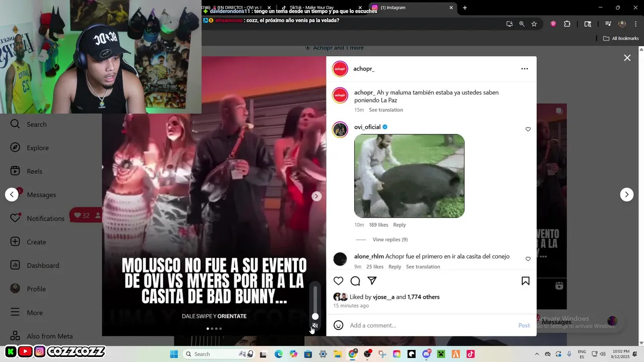Like the post with the heart icon
This screenshot has width=644, height=362.
(x=339, y=281)
